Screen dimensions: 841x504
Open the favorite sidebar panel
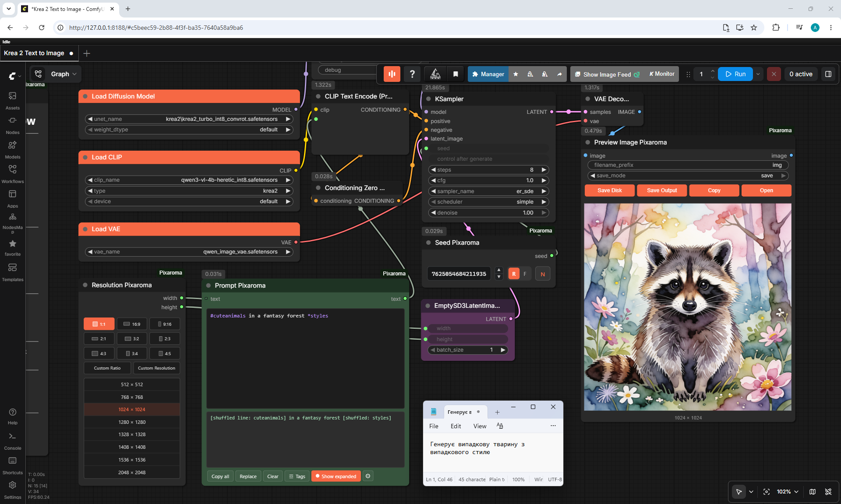pos(12,247)
